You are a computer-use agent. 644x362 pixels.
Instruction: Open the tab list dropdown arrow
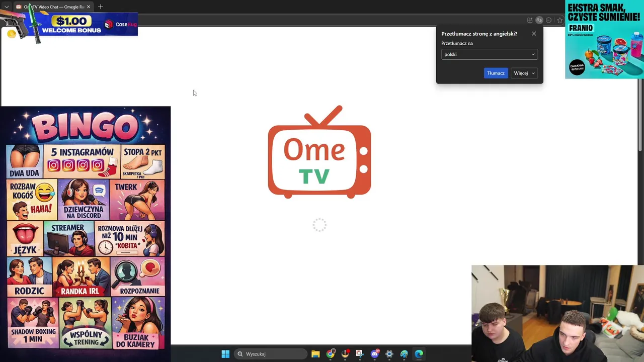coord(7,7)
